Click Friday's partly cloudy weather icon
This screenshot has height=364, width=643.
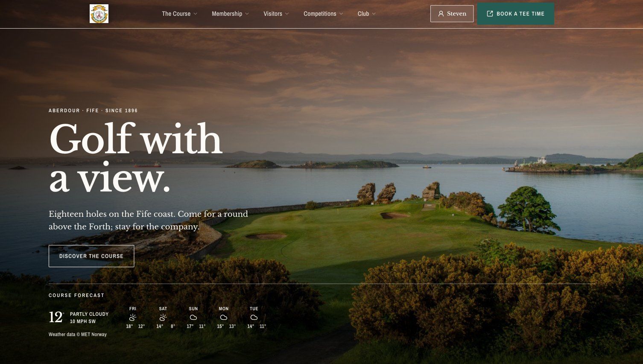[133, 317]
